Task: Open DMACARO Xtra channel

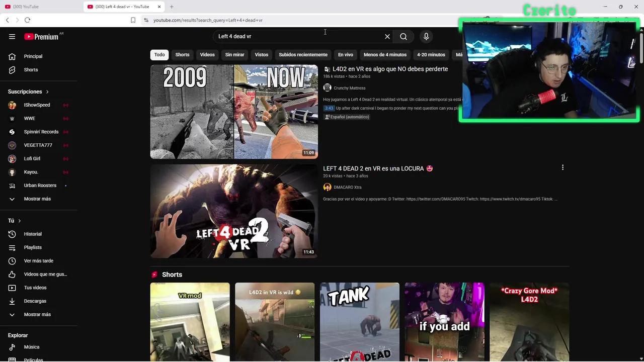Action: (347, 188)
